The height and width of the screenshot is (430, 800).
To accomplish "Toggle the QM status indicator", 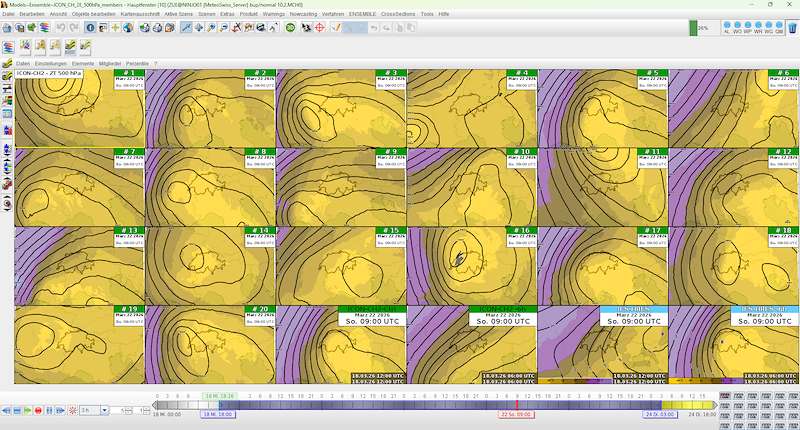I will 780,28.
